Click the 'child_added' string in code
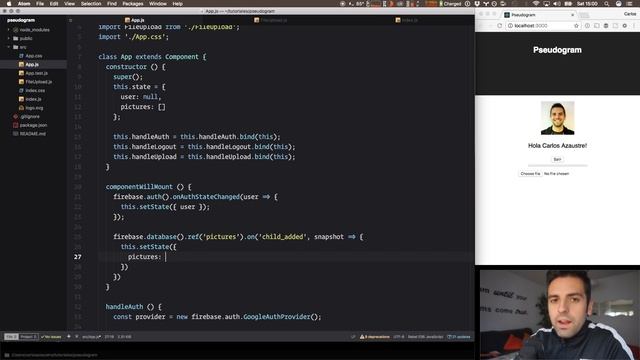 pos(282,237)
